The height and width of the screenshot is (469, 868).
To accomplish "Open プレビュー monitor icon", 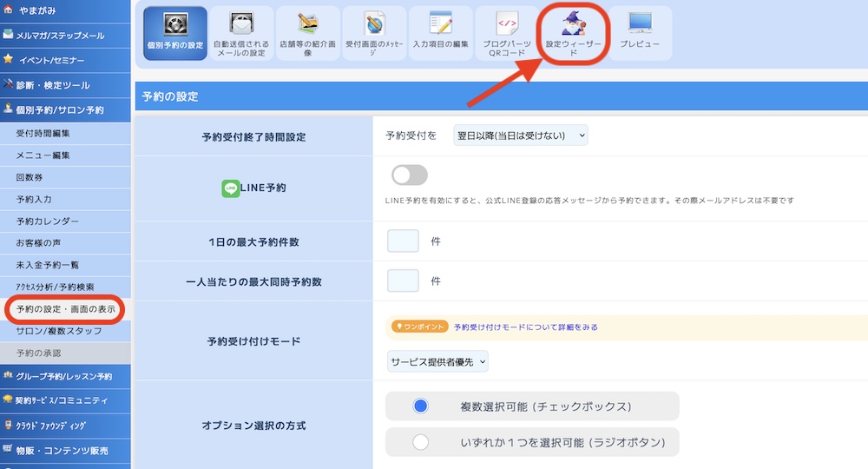I will (640, 31).
